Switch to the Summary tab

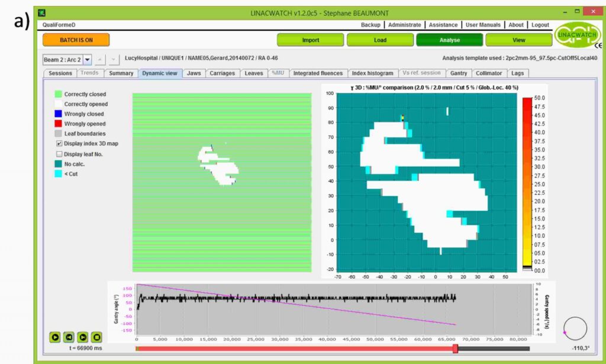[121, 73]
